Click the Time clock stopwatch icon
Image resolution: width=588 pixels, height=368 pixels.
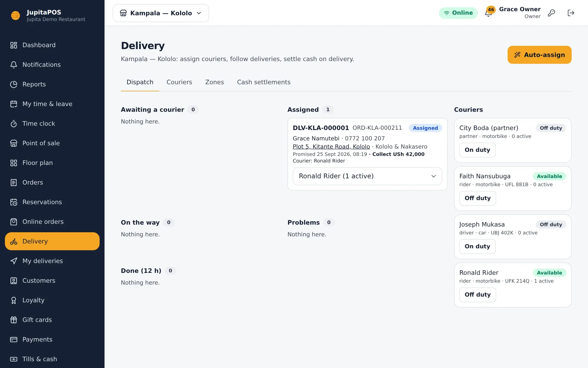coord(14,123)
